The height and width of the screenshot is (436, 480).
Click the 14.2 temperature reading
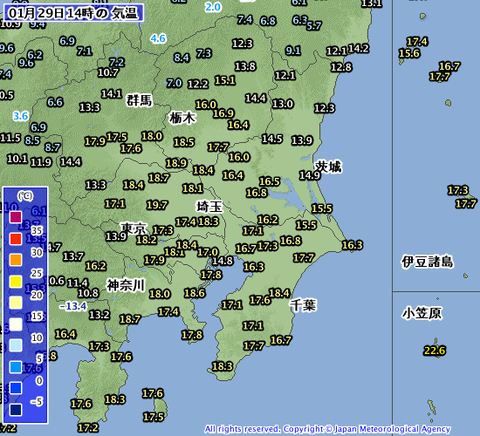pos(359,48)
